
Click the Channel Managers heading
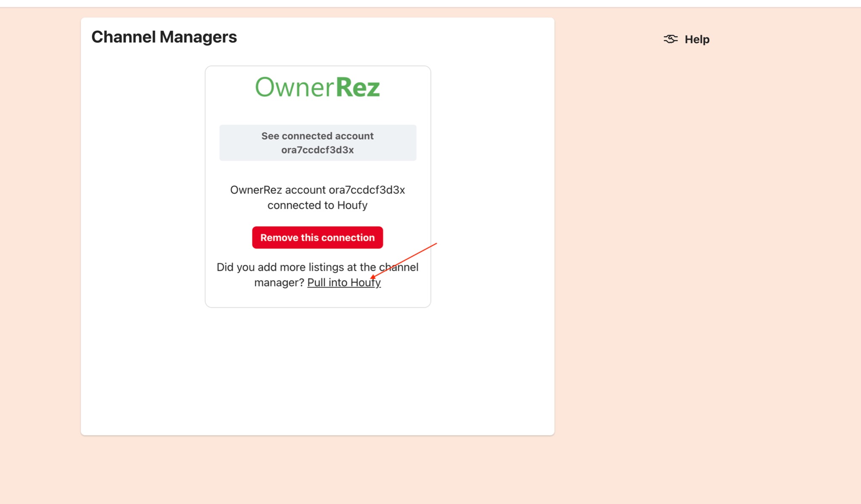click(164, 37)
